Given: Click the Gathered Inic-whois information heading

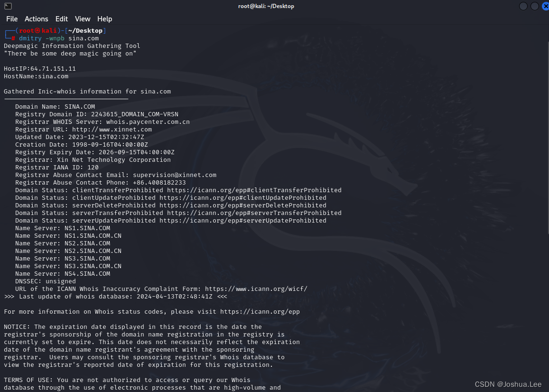Looking at the screenshot, I should pos(87,92).
